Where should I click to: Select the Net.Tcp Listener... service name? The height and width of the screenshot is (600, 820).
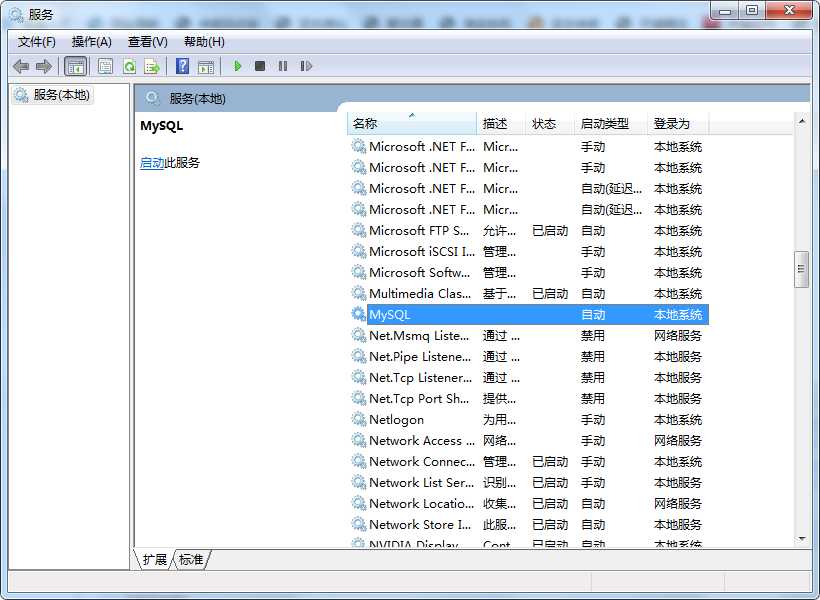point(420,377)
